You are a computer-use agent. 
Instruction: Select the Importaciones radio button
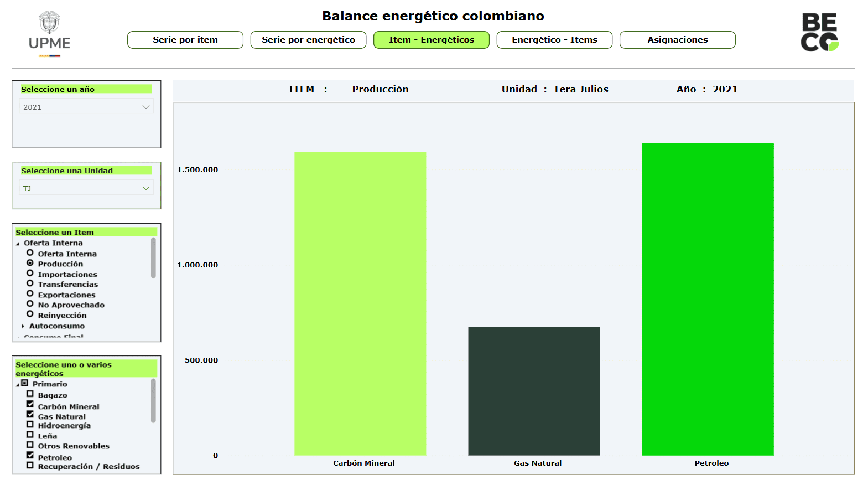pos(30,273)
